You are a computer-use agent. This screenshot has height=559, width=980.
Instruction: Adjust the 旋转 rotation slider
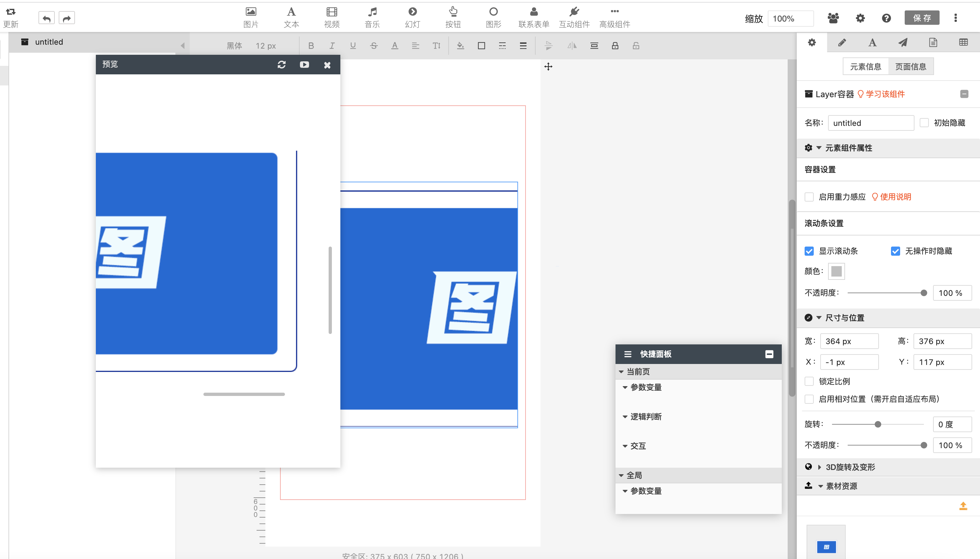click(878, 424)
